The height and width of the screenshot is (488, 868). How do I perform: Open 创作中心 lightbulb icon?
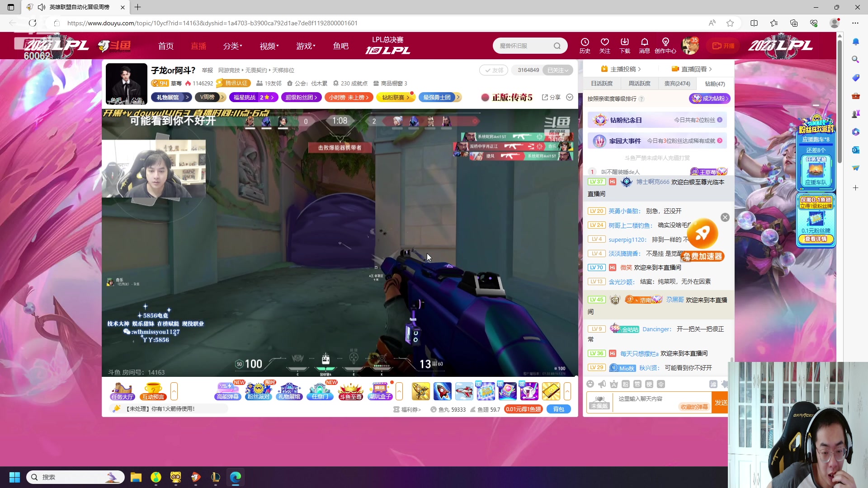tap(665, 45)
